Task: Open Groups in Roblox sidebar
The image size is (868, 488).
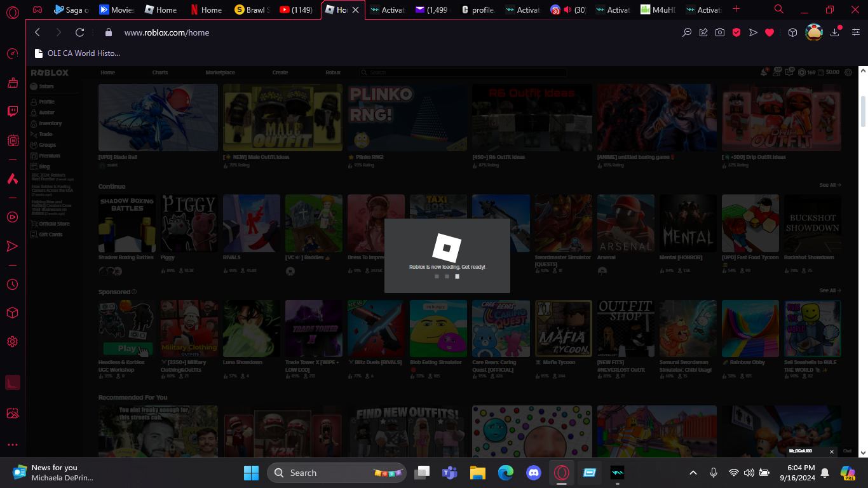Action: [48, 145]
